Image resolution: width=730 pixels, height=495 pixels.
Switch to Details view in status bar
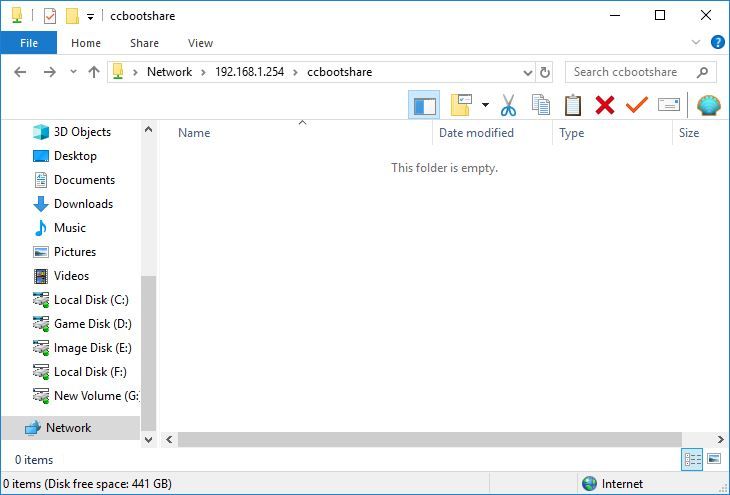click(x=692, y=459)
